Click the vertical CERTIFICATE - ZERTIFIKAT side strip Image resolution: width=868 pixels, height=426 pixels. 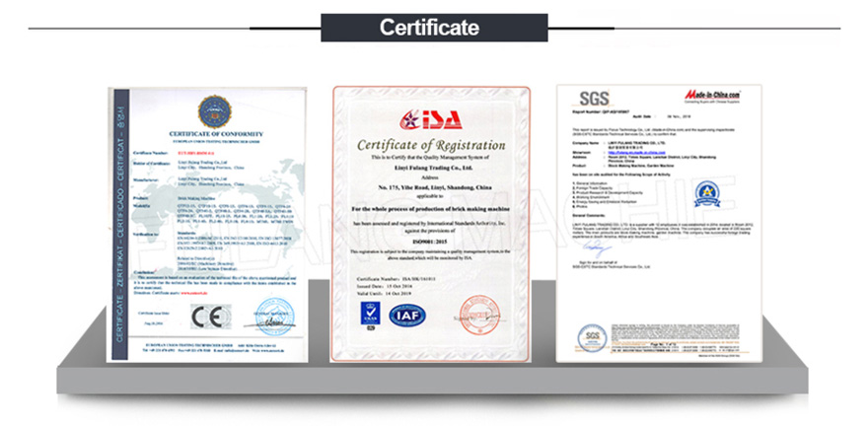tap(120, 224)
